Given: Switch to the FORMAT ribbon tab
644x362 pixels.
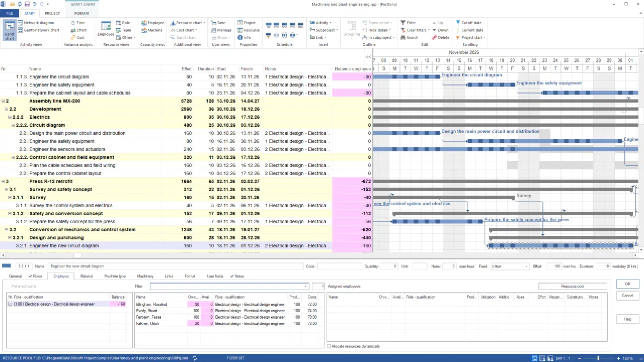Looking at the screenshot, I should coord(82,14).
